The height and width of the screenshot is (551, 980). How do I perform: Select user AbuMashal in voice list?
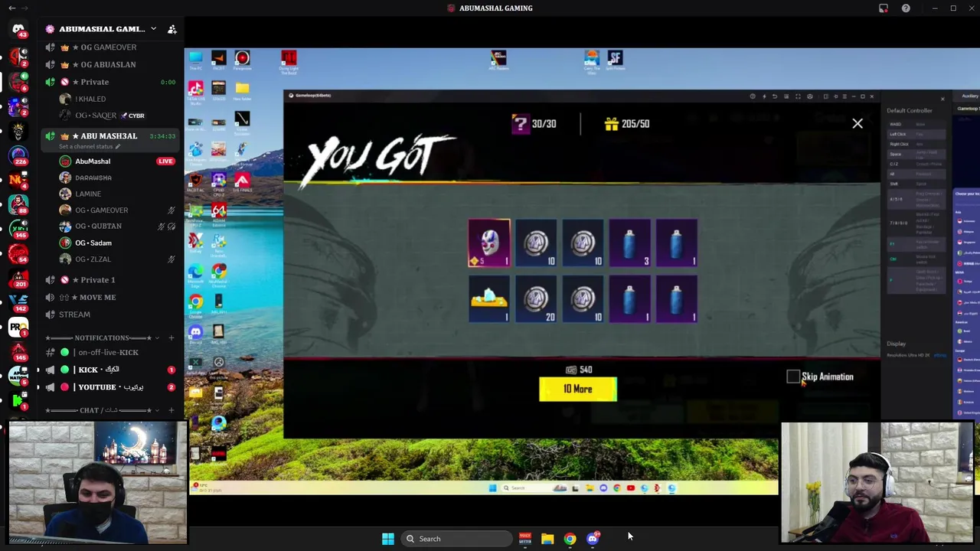(93, 161)
